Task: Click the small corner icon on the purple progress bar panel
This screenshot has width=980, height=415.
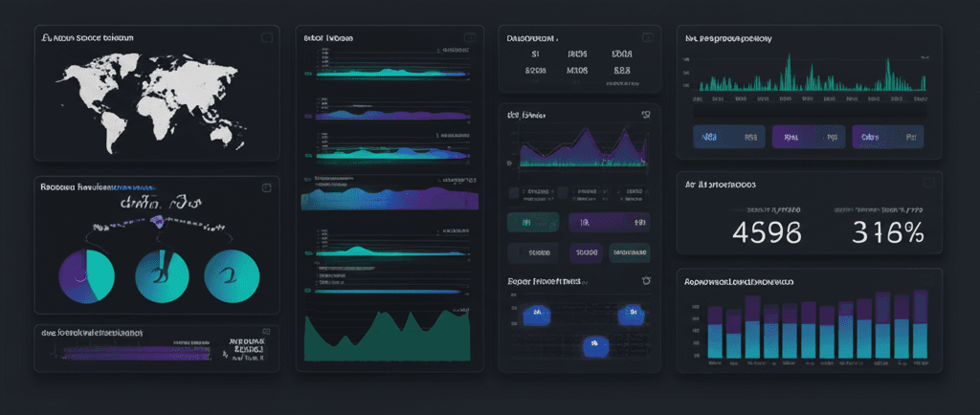Action: [267, 332]
